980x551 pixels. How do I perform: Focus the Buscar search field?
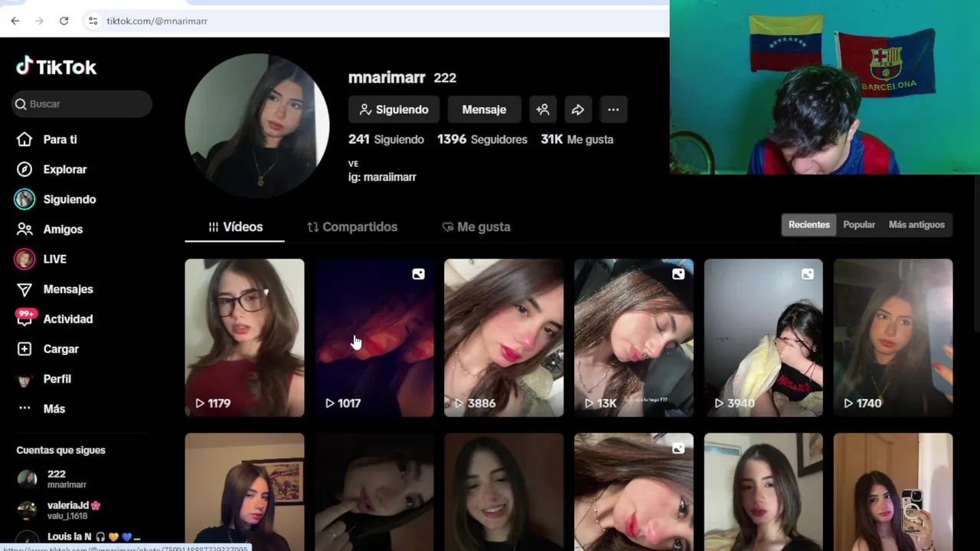point(82,104)
